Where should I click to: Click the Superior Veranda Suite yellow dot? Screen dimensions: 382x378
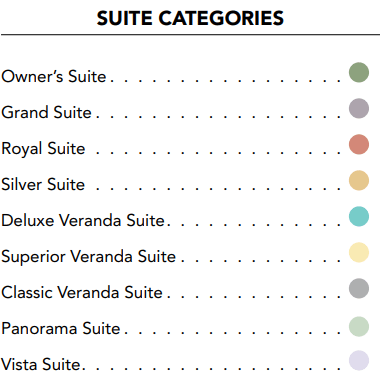[x=359, y=252]
